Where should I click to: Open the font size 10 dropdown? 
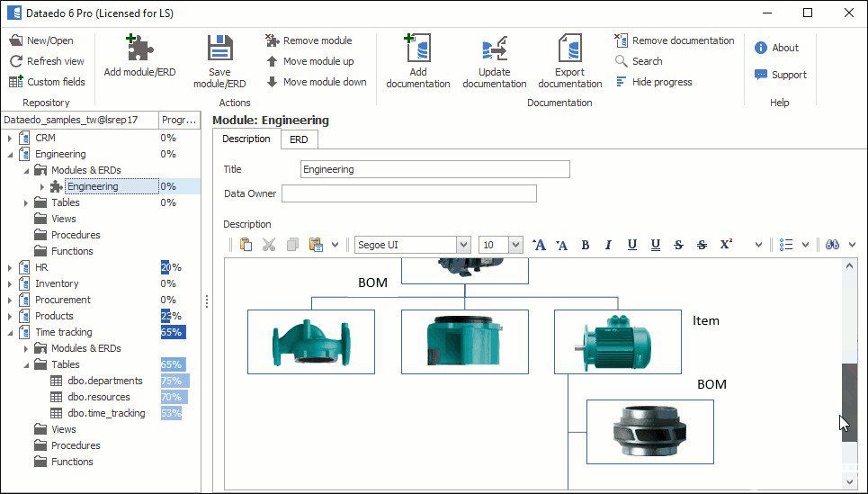coord(516,244)
